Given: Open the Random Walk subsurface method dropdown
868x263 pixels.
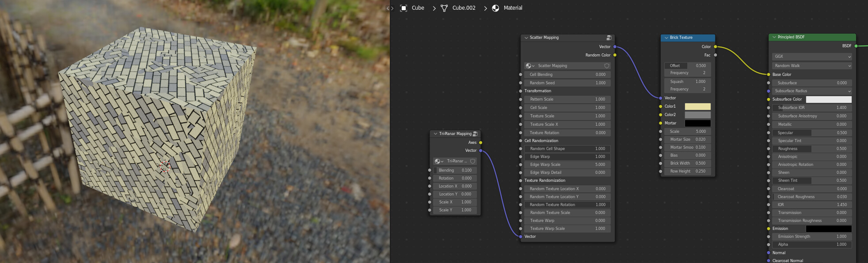Looking at the screenshot, I should pyautogui.click(x=812, y=66).
